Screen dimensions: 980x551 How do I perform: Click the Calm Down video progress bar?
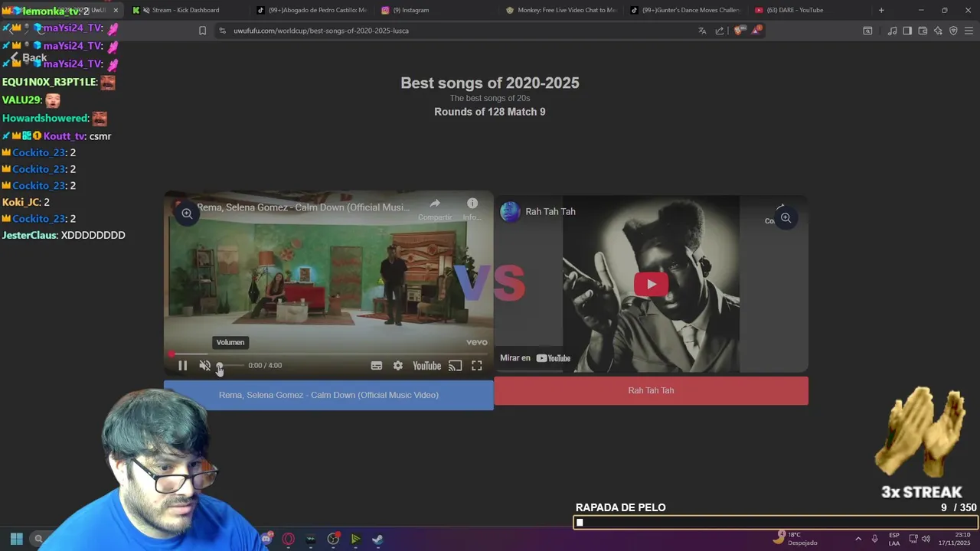(x=328, y=354)
